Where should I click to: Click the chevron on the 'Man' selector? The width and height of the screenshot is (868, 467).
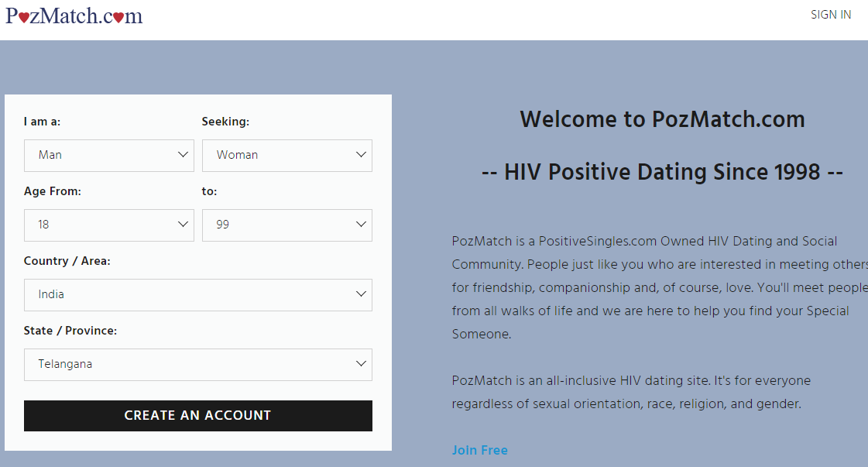(184, 155)
